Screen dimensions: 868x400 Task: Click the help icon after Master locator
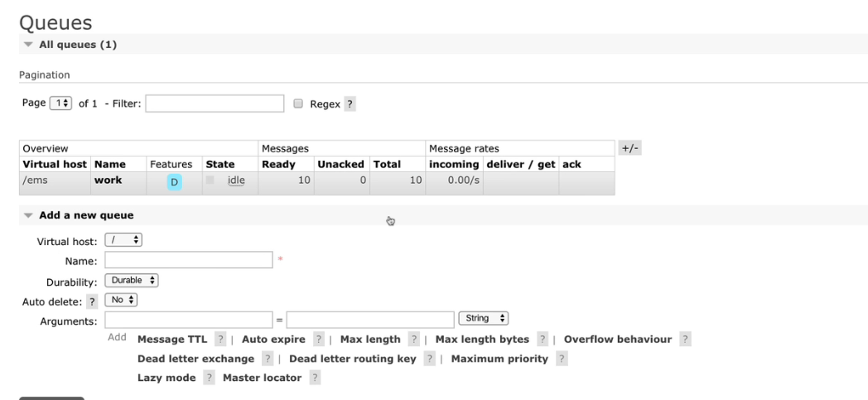point(315,378)
